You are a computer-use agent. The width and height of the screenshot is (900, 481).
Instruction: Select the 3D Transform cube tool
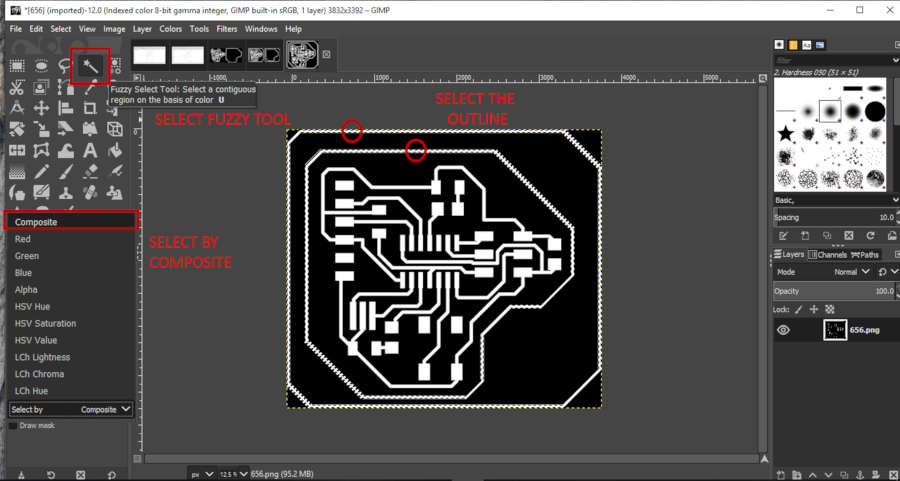click(115, 130)
